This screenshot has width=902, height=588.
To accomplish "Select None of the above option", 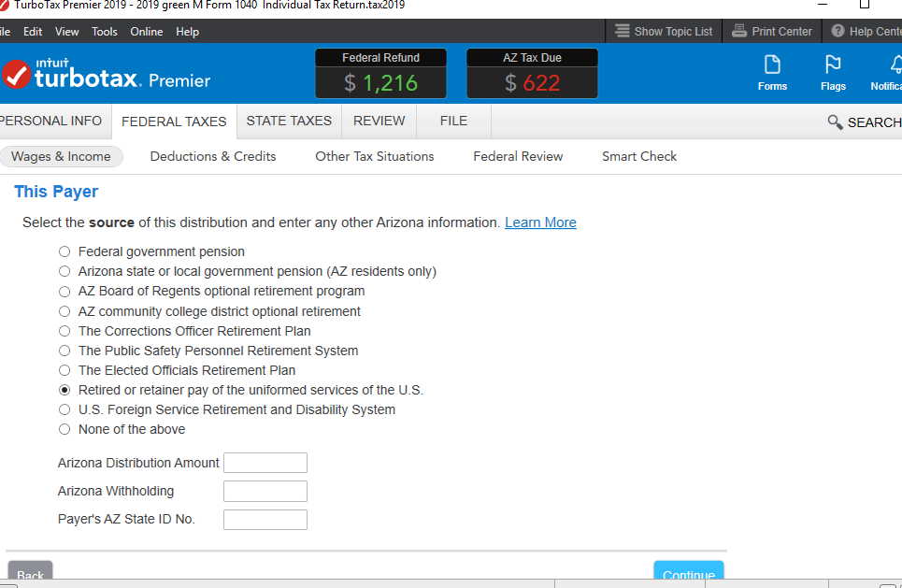I will (64, 429).
